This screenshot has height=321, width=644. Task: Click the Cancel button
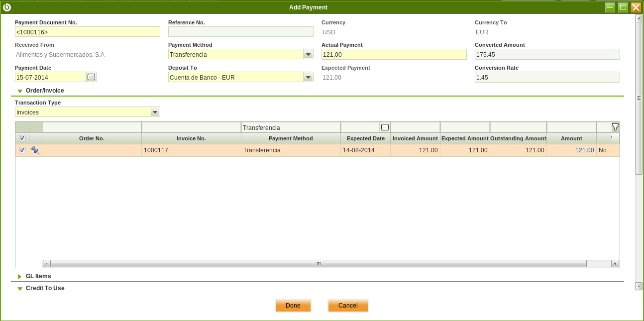point(348,306)
